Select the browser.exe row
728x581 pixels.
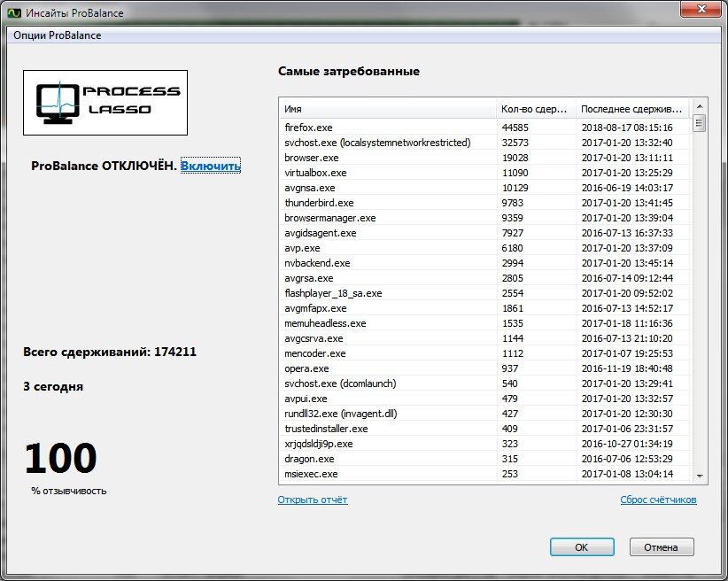pos(485,158)
